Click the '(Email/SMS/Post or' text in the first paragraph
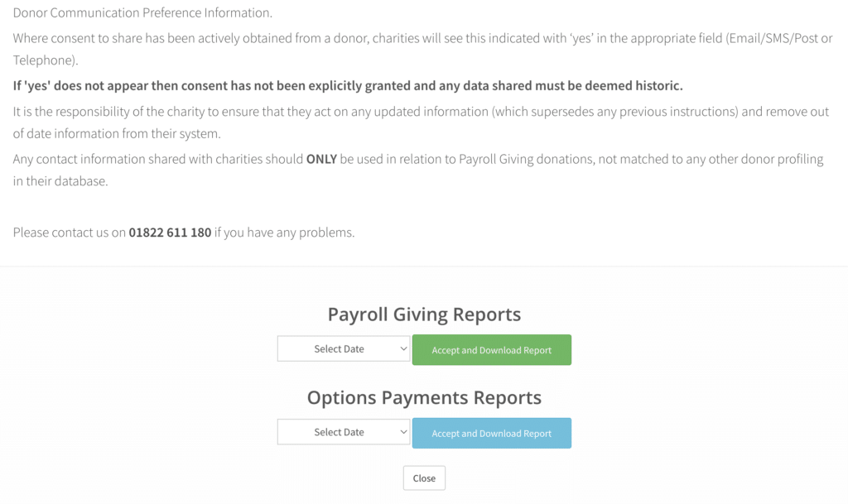848x504 pixels. [779, 38]
